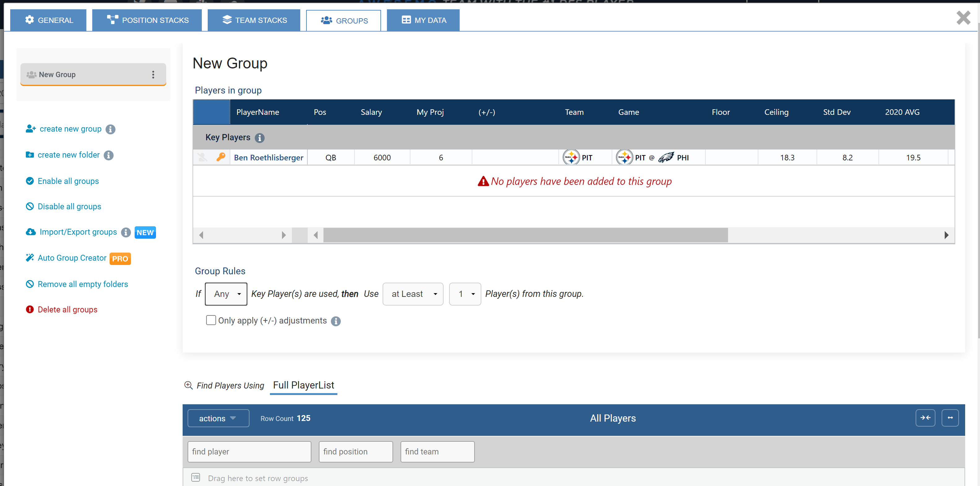This screenshot has height=486, width=980.
Task: Click the Enable all groups checkmark icon
Action: coord(30,181)
